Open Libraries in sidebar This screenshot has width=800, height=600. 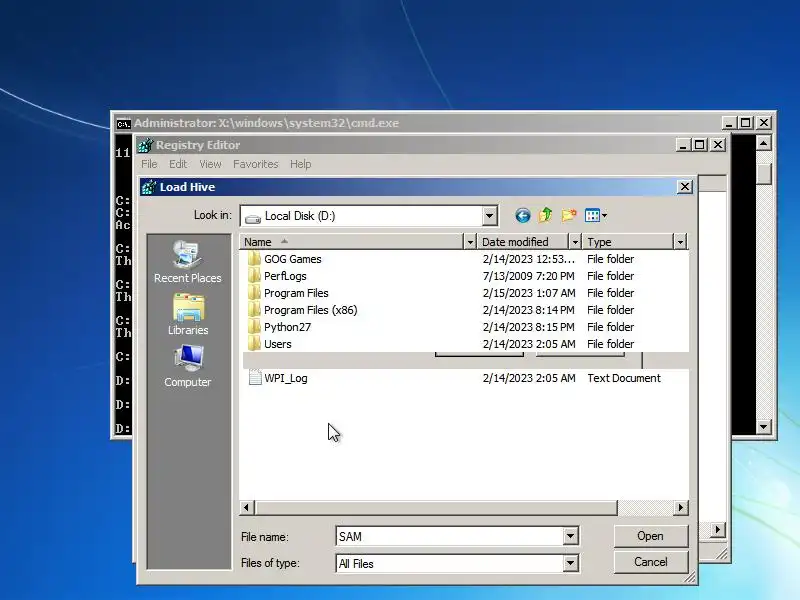point(188,314)
